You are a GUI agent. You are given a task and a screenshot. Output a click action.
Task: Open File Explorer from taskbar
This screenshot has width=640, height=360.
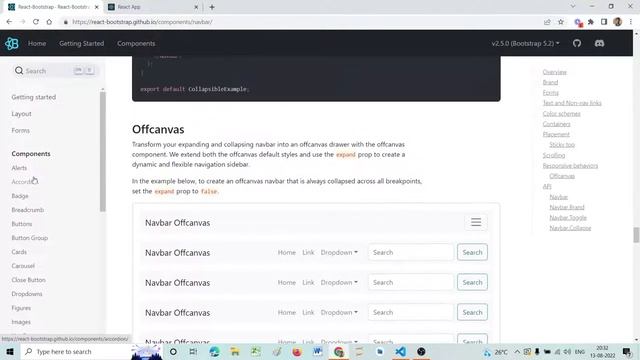tap(235, 351)
